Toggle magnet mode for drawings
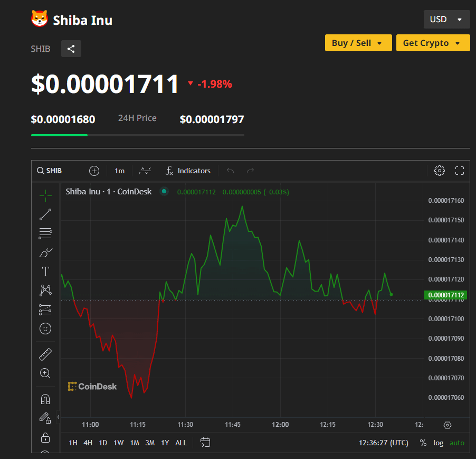 [45, 399]
